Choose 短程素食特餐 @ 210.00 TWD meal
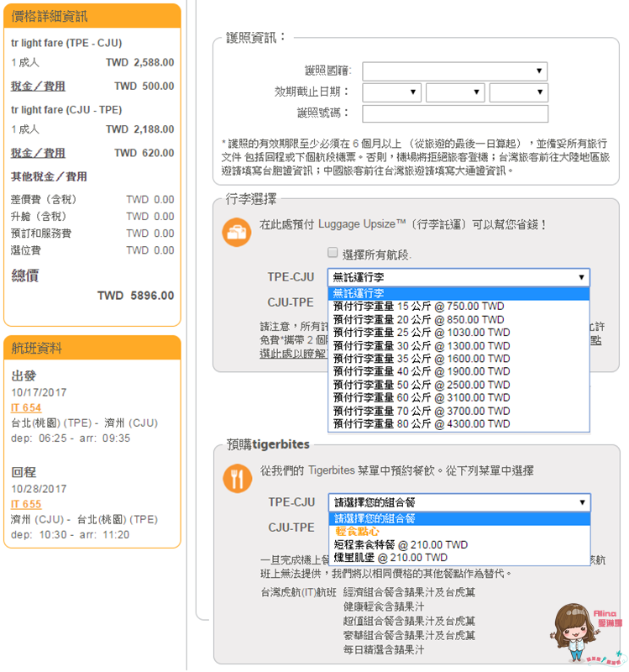629x672 pixels. 459,544
